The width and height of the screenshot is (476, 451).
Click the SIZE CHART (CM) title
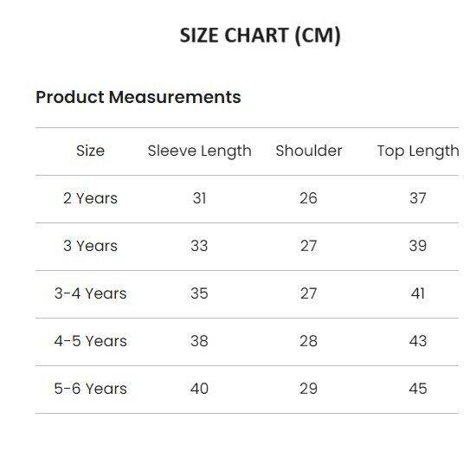(x=261, y=35)
